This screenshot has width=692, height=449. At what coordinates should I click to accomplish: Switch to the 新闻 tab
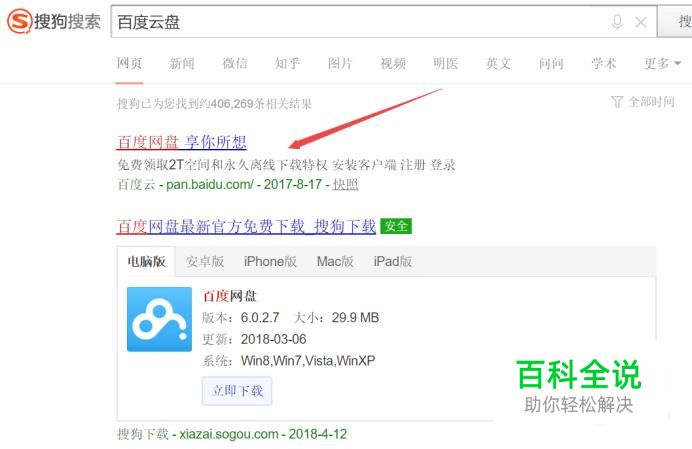coord(182,64)
